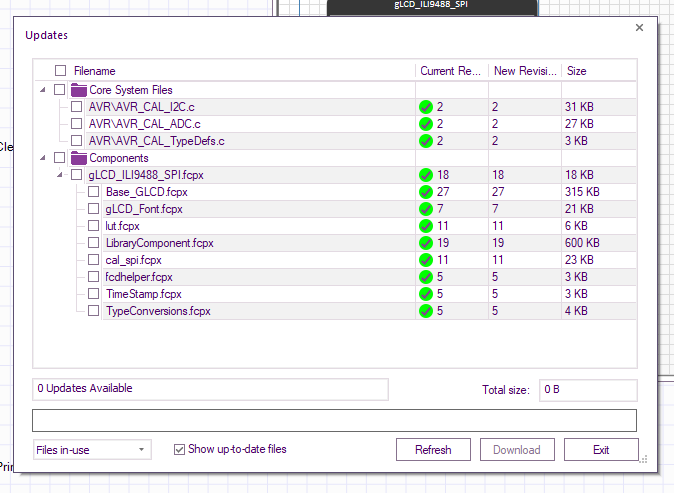The image size is (674, 493).
Task: Open the Files in-use dropdown
Action: [x=91, y=450]
